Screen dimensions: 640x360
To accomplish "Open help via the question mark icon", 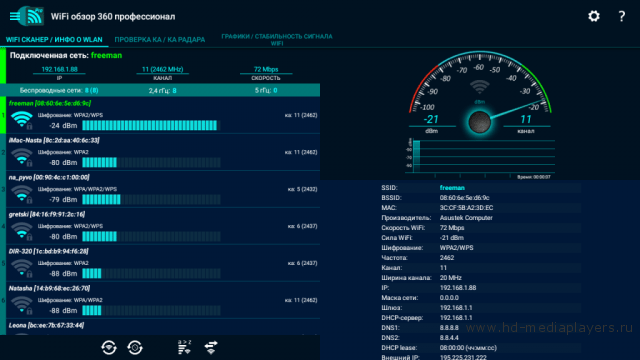I will pos(622,16).
